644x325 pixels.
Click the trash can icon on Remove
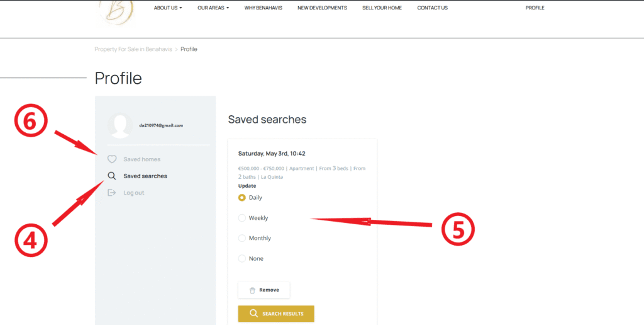pyautogui.click(x=252, y=290)
